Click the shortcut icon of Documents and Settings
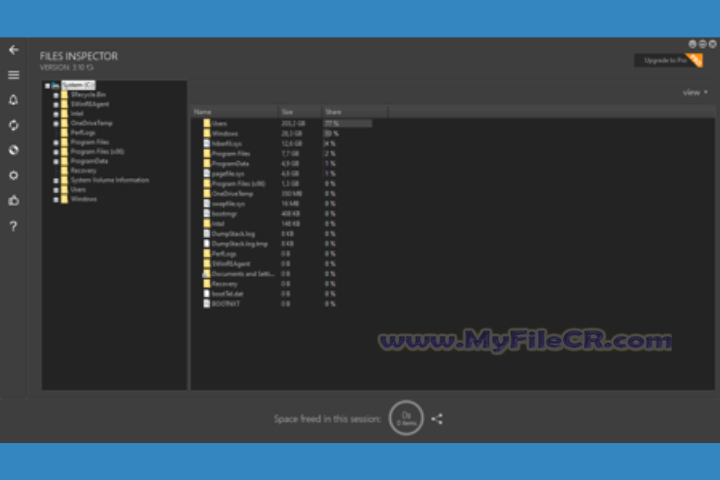Viewport: 720px width, 480px height. click(x=206, y=274)
